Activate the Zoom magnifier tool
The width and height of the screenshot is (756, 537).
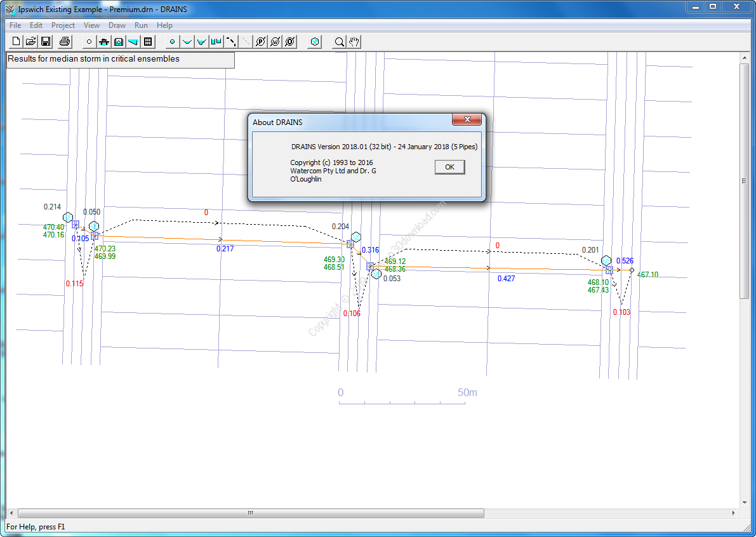[x=340, y=41]
